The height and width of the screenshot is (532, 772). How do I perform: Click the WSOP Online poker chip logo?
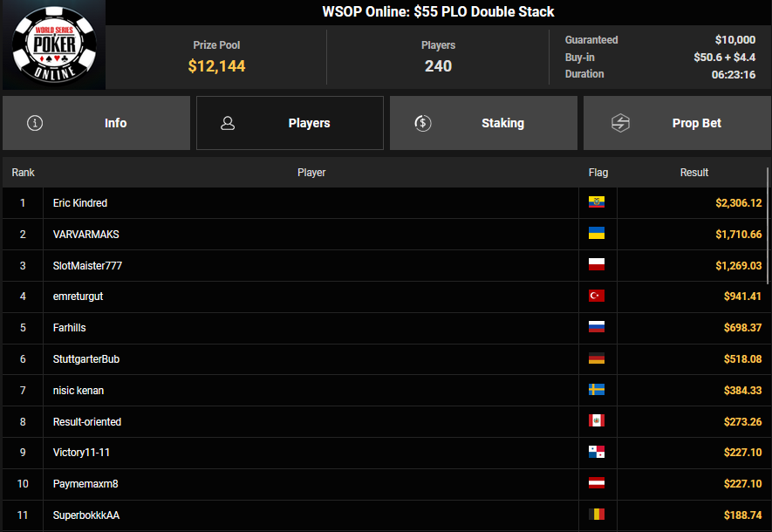54,45
